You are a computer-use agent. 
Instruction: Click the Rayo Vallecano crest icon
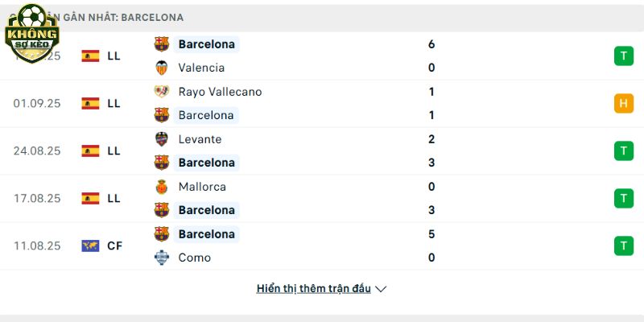162,92
